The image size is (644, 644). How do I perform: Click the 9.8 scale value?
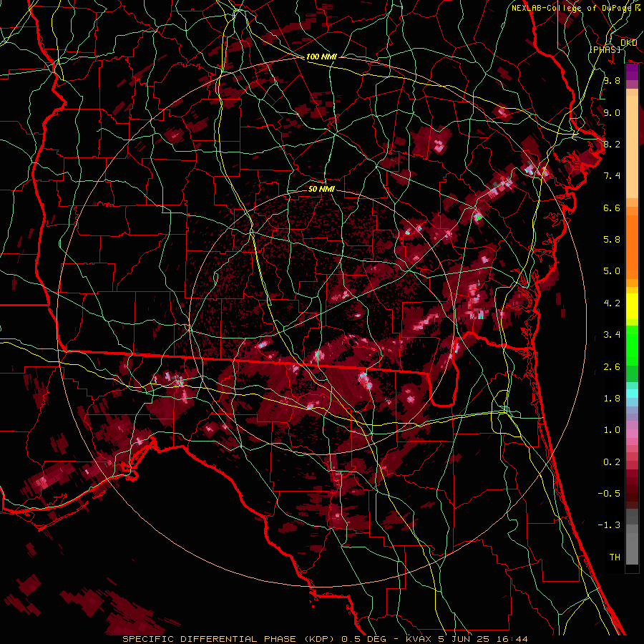[612, 81]
